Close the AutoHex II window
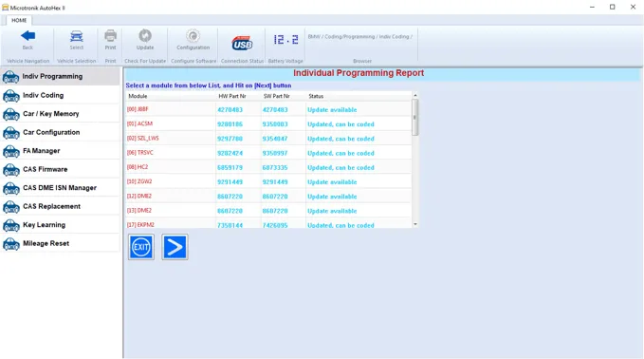Image resolution: width=644 pixels, height=359 pixels. tap(633, 7)
